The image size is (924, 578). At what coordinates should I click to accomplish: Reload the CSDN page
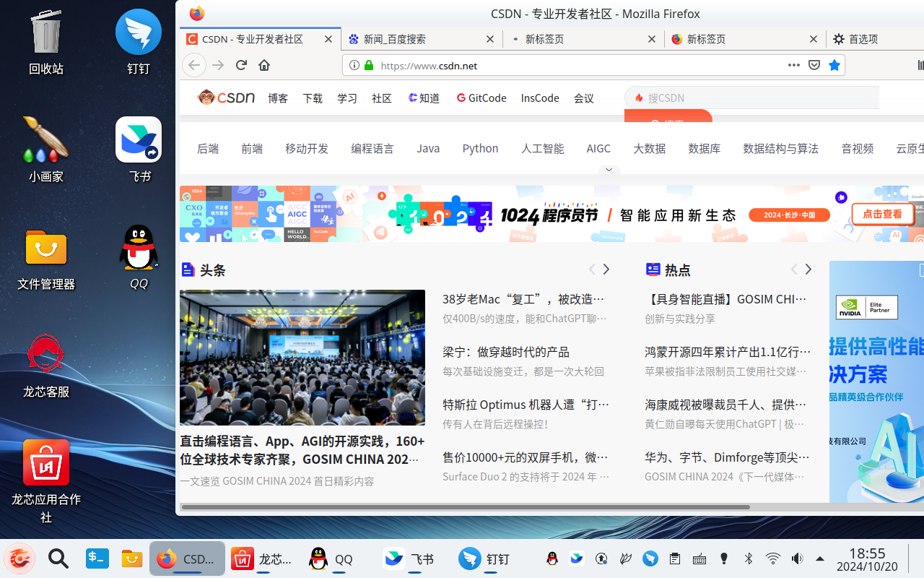tap(241, 65)
